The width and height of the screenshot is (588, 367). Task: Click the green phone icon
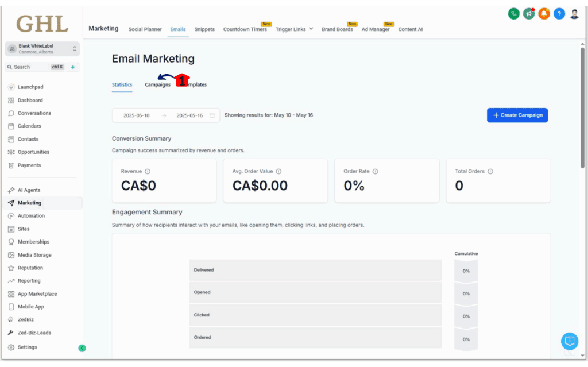click(513, 13)
